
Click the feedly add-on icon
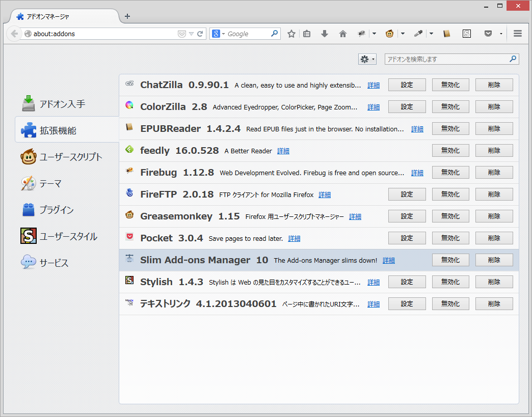point(129,149)
